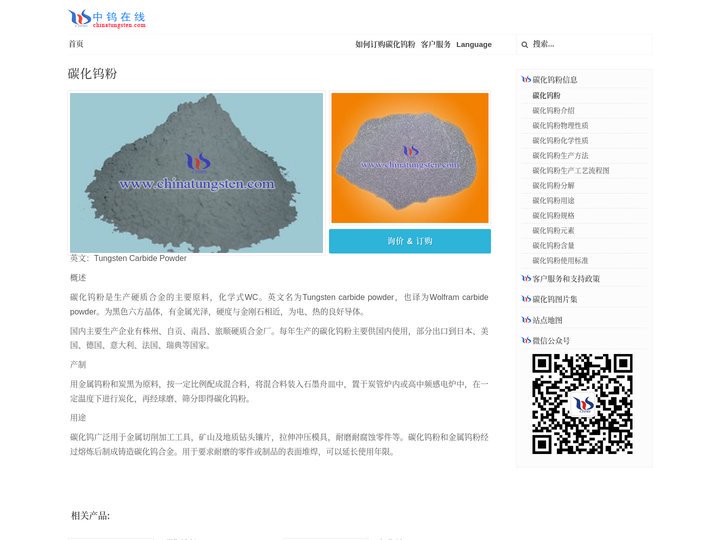Open the 如何订购碳化钨粉 menu item
Viewport: 720px width, 540px height.
click(x=385, y=44)
